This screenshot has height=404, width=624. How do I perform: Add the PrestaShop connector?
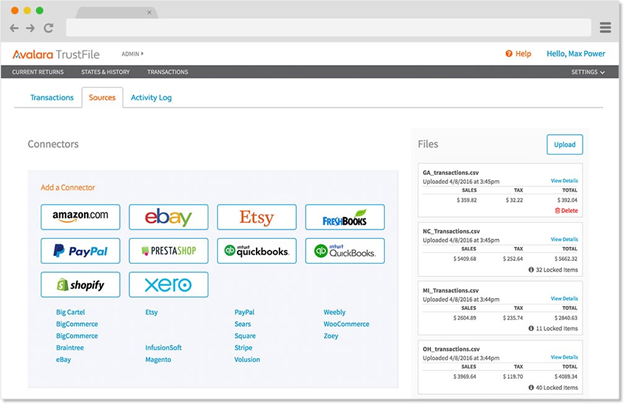(x=168, y=251)
